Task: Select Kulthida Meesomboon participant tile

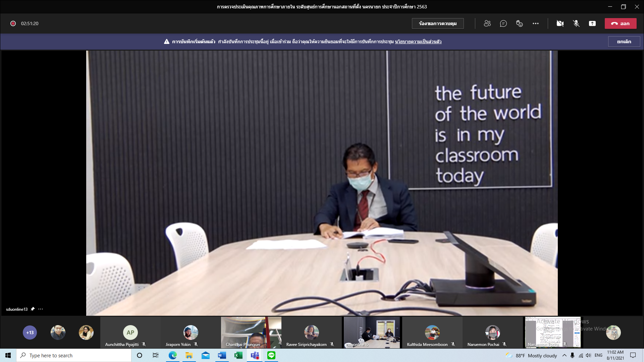Action: (x=432, y=333)
